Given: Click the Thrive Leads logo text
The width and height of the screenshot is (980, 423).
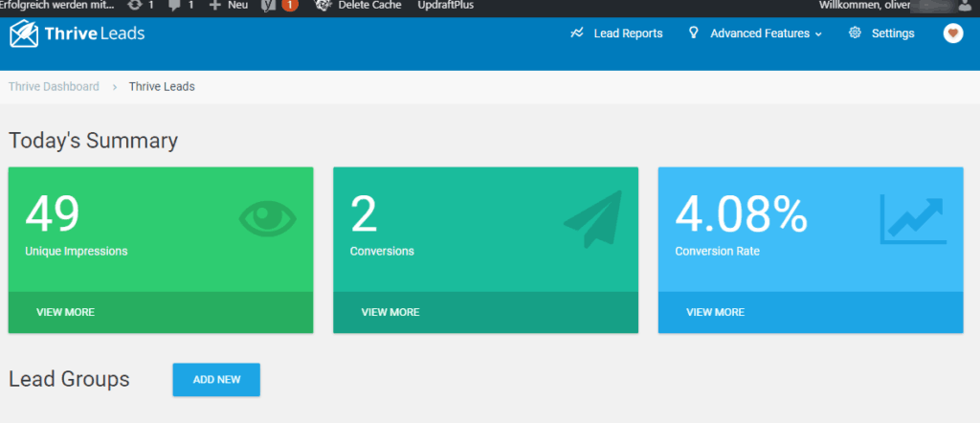Looking at the screenshot, I should tap(95, 33).
